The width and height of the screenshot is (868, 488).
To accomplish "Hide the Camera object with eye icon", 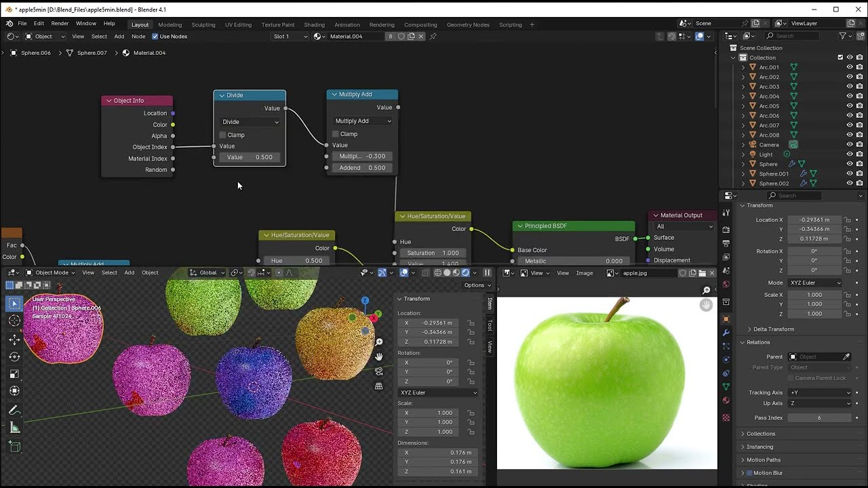I will point(850,144).
